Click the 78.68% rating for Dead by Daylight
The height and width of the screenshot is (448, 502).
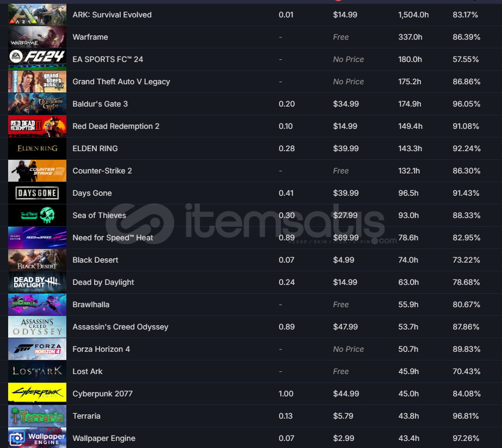click(466, 282)
